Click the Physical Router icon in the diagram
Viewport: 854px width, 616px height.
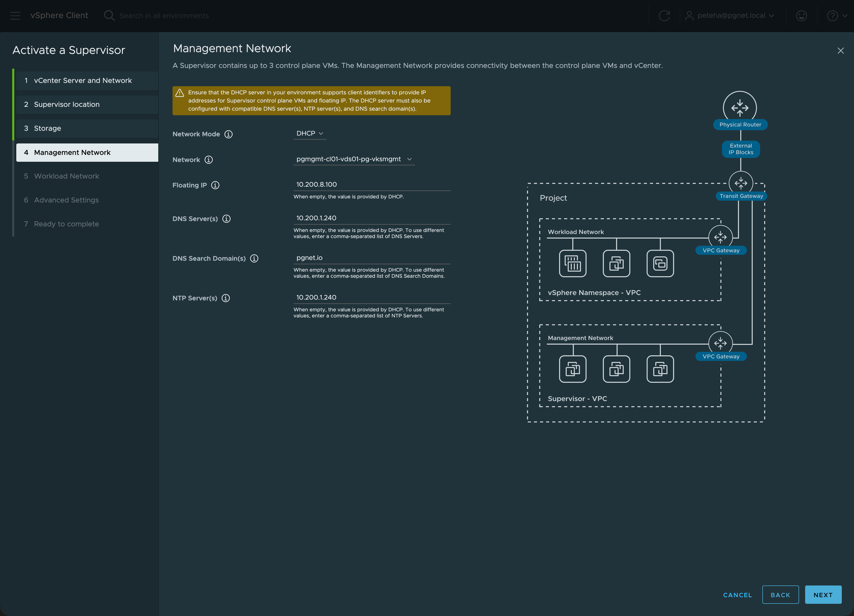740,108
